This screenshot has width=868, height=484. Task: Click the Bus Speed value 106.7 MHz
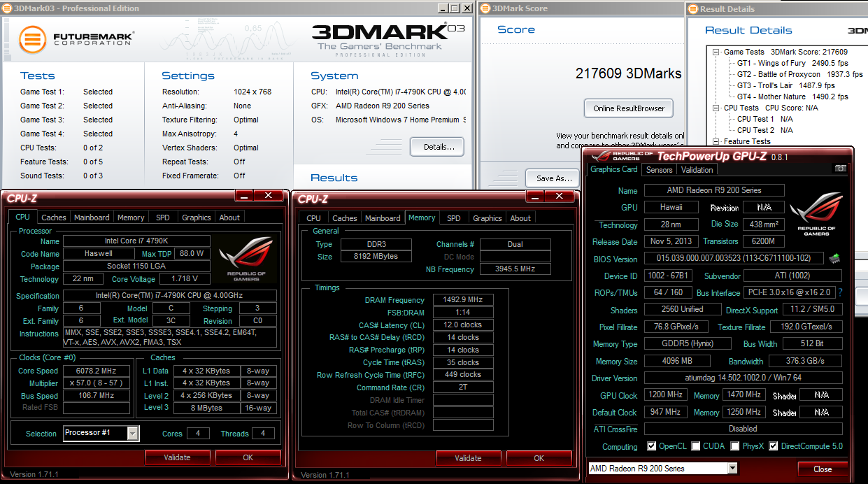click(97, 396)
